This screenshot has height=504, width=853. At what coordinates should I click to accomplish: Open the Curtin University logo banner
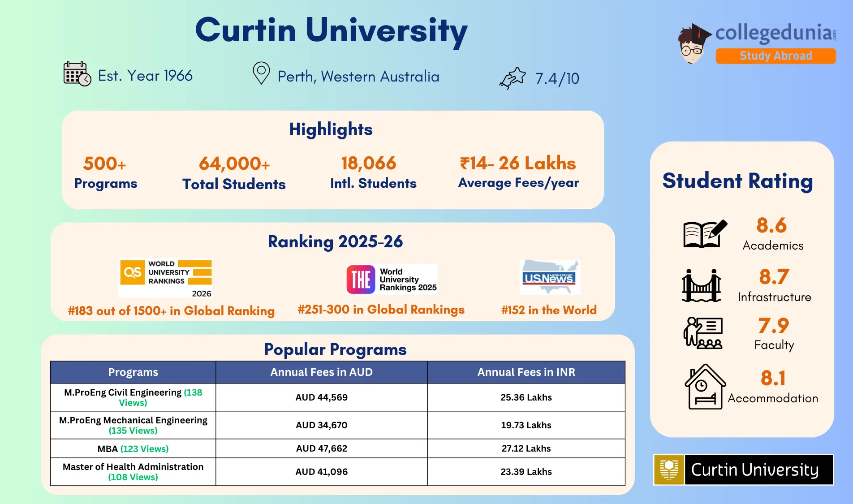click(742, 470)
